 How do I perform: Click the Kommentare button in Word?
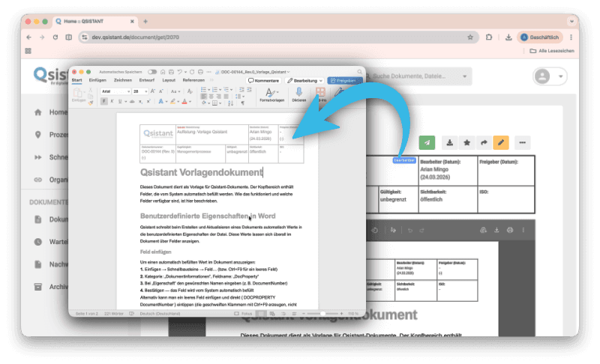[264, 80]
